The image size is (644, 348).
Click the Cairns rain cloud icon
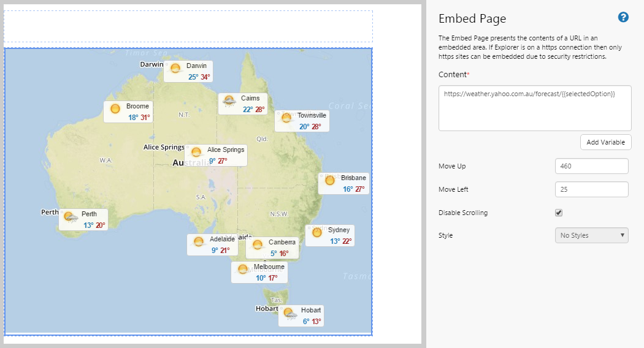click(x=229, y=101)
